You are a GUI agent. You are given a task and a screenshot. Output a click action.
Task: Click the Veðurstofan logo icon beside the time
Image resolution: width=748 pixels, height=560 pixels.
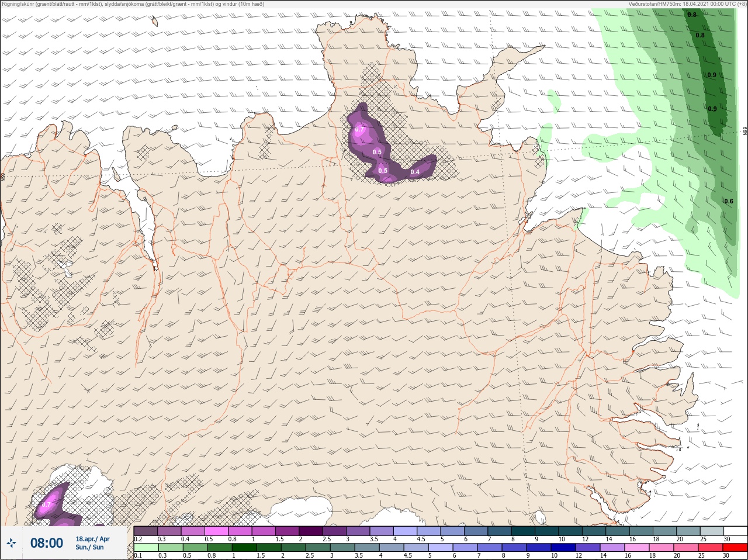click(x=12, y=543)
